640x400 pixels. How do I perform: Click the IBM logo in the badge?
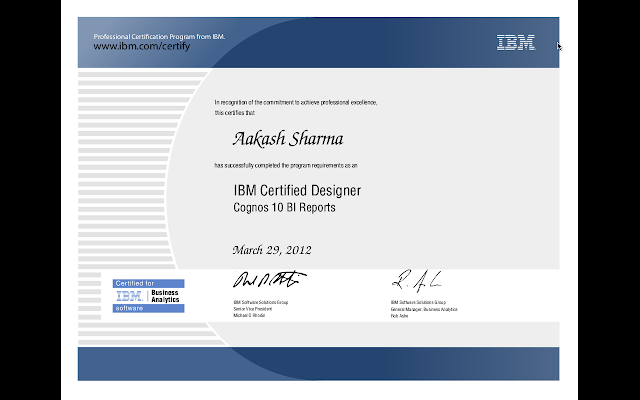[x=129, y=296]
